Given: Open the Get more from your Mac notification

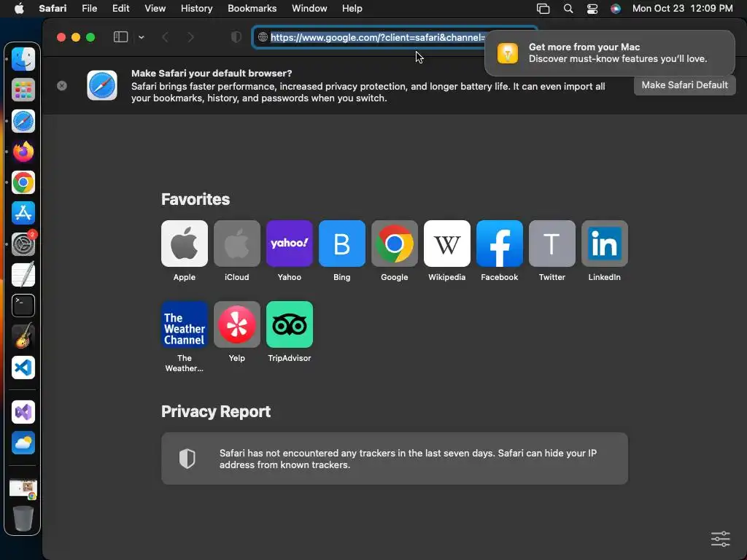Looking at the screenshot, I should [x=609, y=52].
